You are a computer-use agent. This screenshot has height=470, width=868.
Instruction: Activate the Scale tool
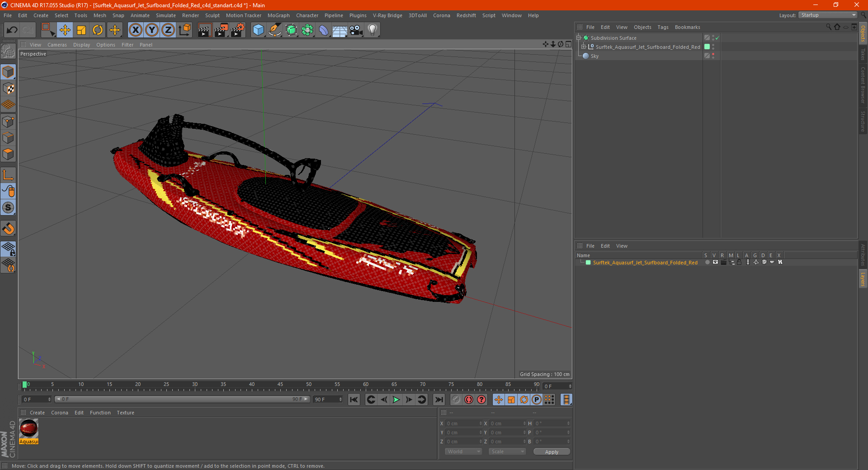81,30
